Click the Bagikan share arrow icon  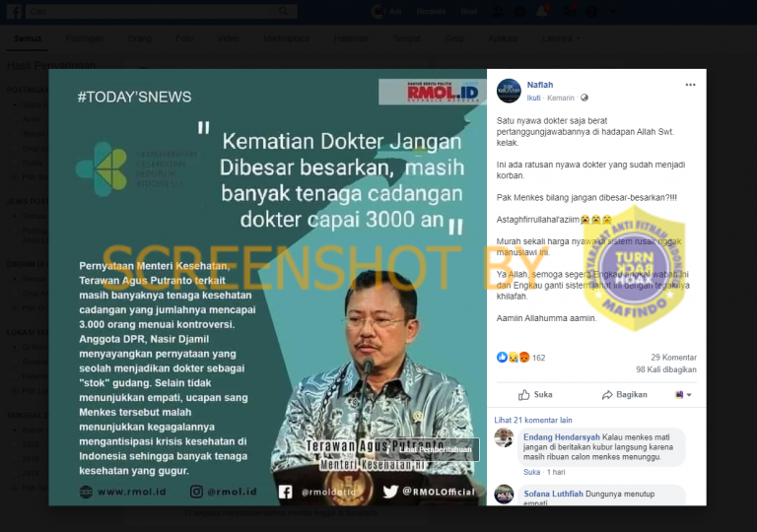[607, 395]
